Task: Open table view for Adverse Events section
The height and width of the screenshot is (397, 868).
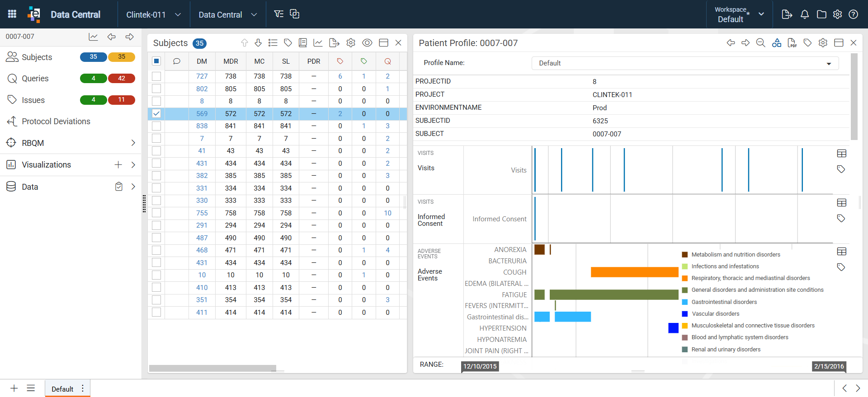Action: point(842,252)
